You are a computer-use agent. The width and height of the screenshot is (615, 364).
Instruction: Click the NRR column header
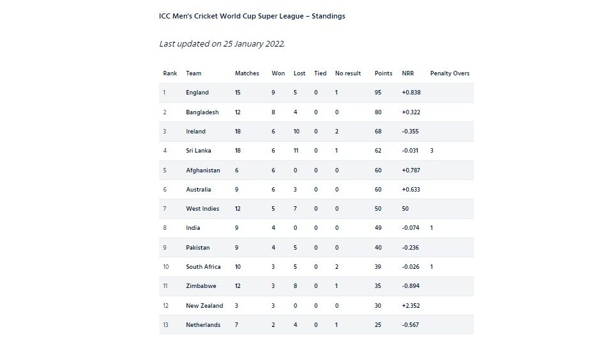pyautogui.click(x=407, y=73)
